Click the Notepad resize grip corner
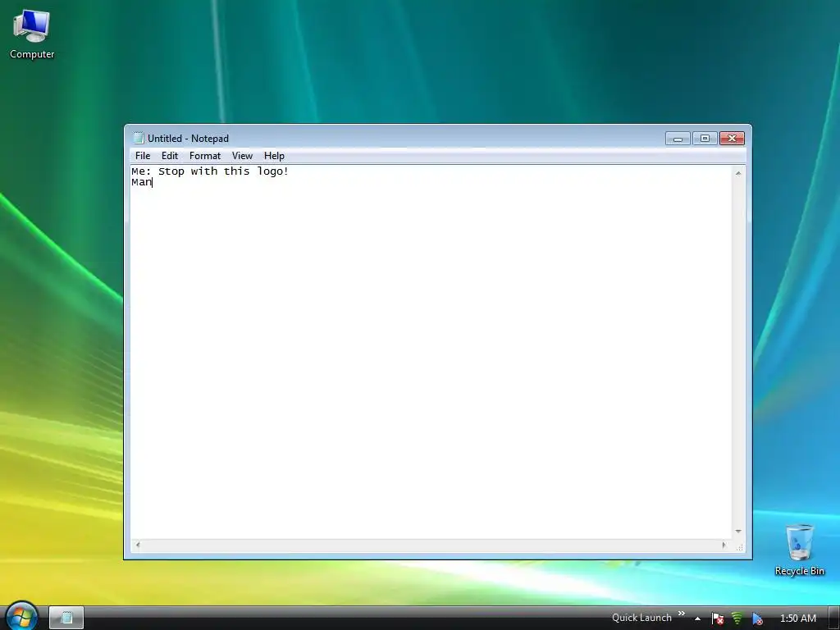Viewport: 840px width, 630px height. [739, 547]
